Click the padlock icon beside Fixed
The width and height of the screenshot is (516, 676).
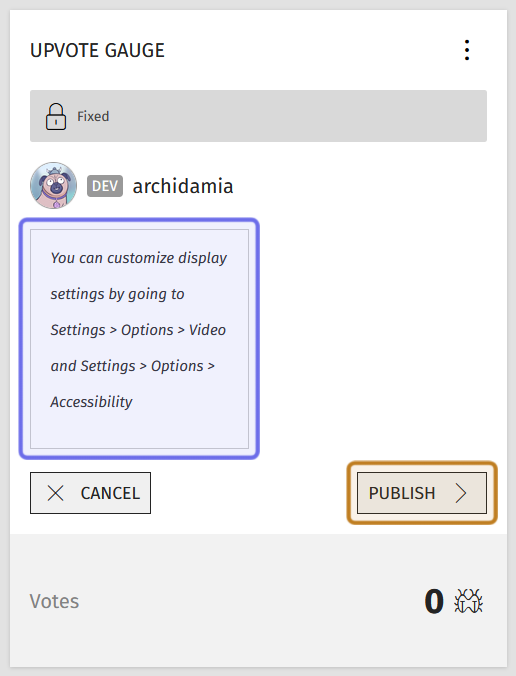56,116
